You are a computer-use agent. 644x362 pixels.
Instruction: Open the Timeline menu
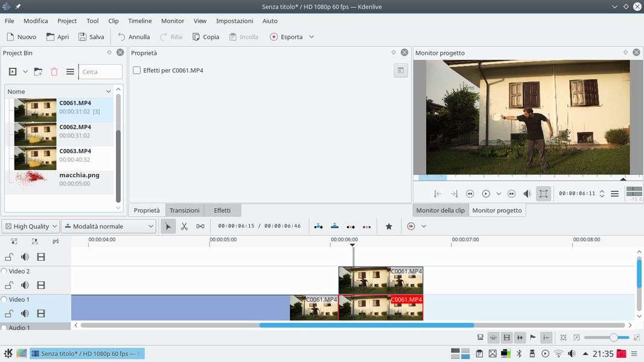pyautogui.click(x=140, y=21)
